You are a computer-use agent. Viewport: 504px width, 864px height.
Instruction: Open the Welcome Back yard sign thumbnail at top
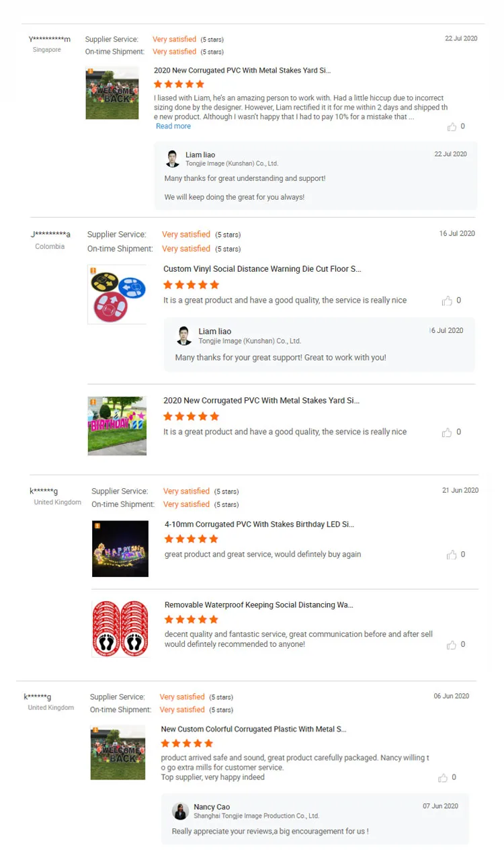(112, 93)
